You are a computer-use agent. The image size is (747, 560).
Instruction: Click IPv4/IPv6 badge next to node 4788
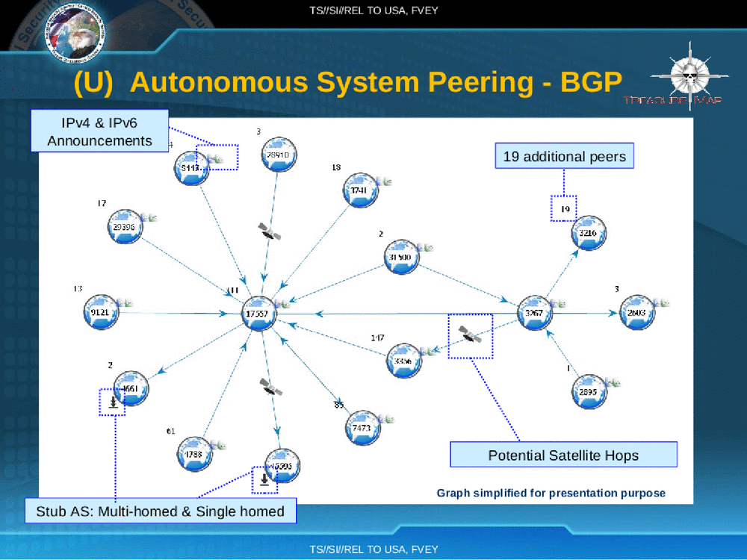[218, 446]
